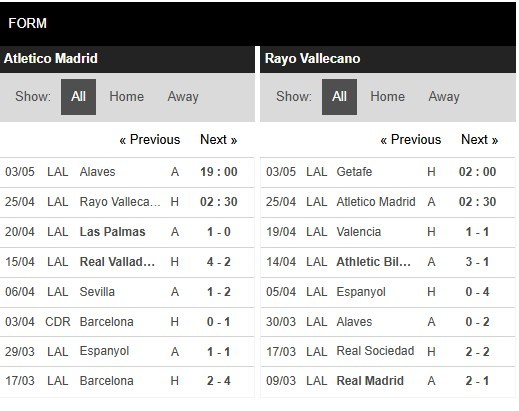Open the CDR Barcelona match on 03/04
The height and width of the screenshot is (411, 519).
click(x=127, y=322)
